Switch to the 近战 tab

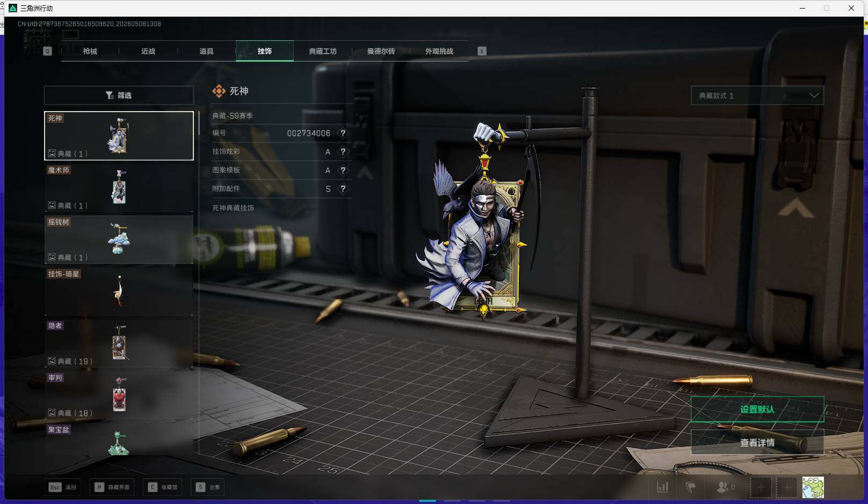click(148, 51)
